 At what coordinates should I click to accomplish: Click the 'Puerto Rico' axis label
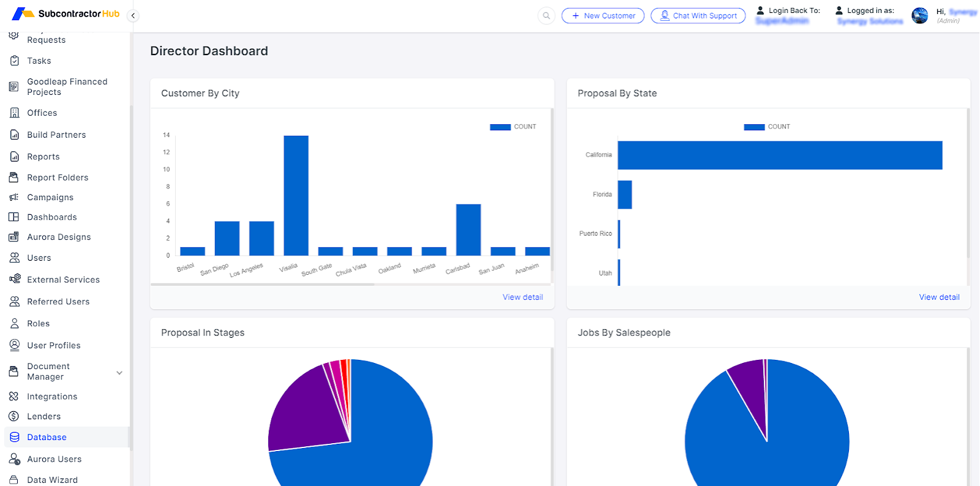(595, 233)
